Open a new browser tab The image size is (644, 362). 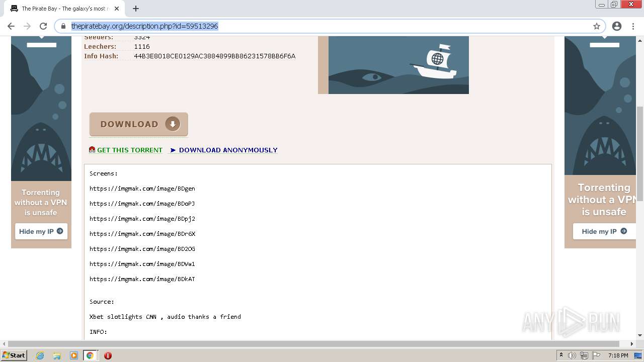point(136,9)
